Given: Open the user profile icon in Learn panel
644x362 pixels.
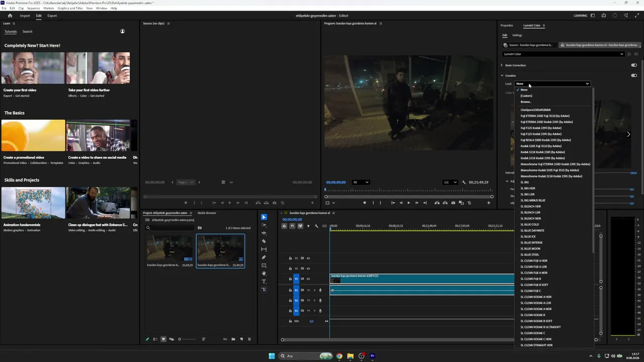Looking at the screenshot, I should coord(122,31).
